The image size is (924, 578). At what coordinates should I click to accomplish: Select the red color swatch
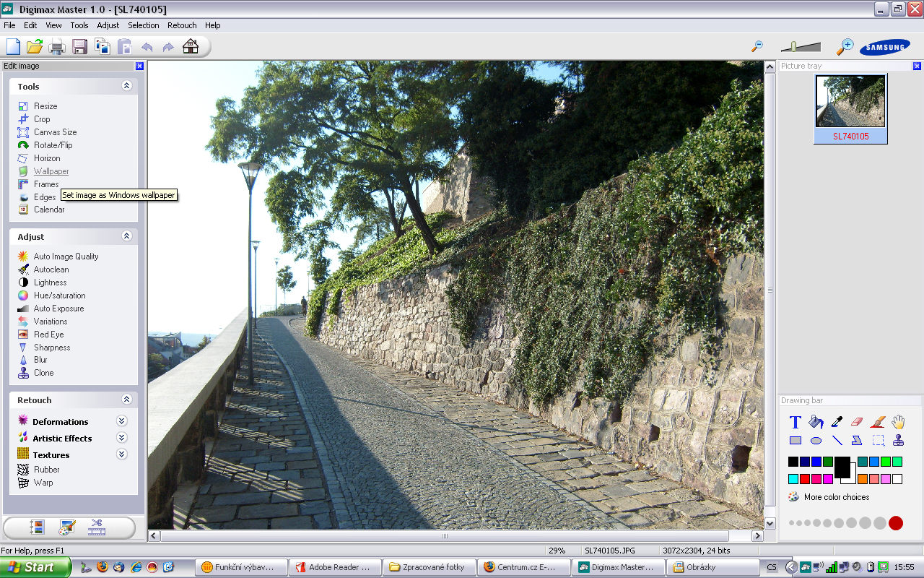pyautogui.click(x=805, y=479)
